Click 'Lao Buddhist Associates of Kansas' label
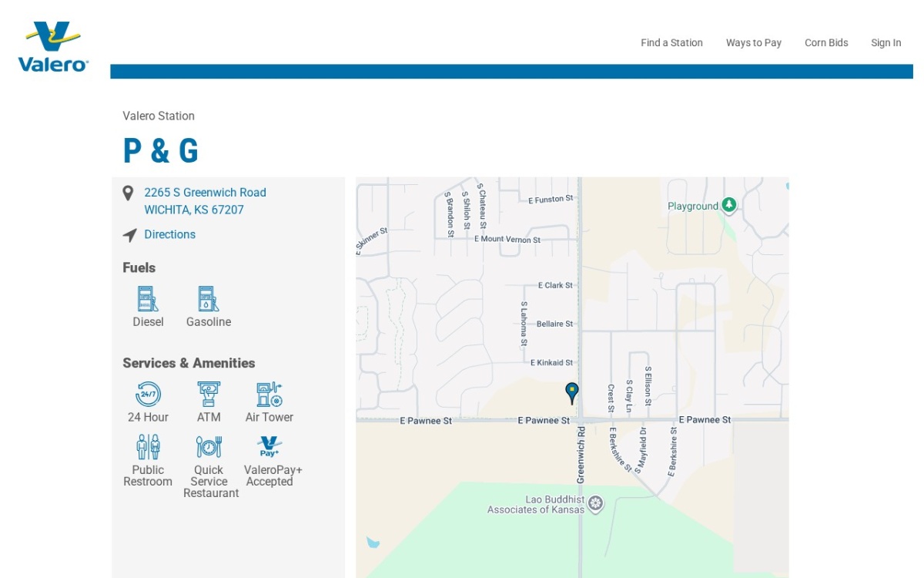924x578 pixels. [x=536, y=504]
